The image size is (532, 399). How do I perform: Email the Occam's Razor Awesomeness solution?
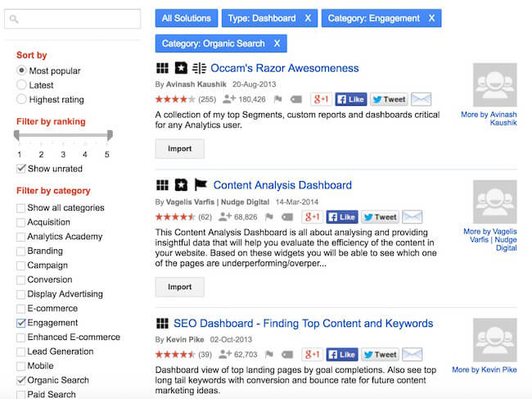point(421,99)
